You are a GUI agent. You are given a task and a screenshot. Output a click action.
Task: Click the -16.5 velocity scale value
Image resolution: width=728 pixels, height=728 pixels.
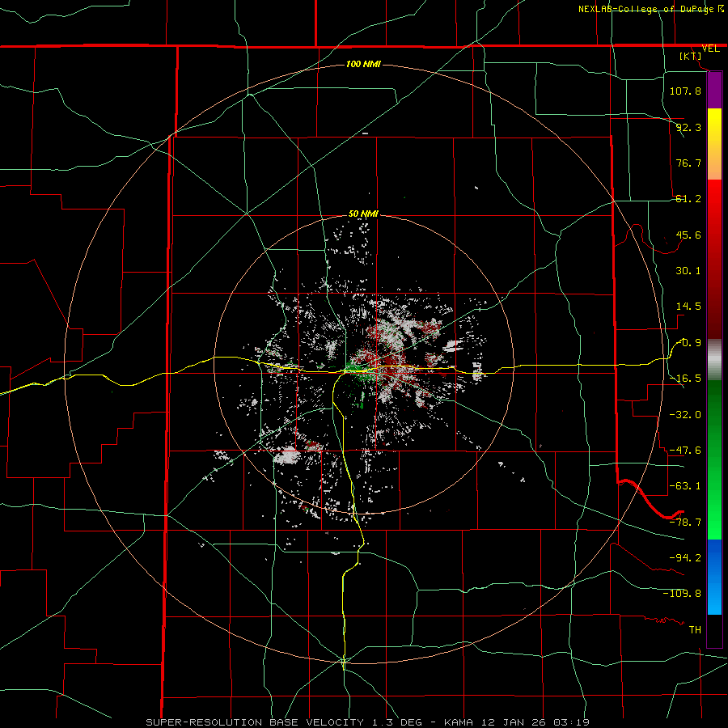point(685,379)
